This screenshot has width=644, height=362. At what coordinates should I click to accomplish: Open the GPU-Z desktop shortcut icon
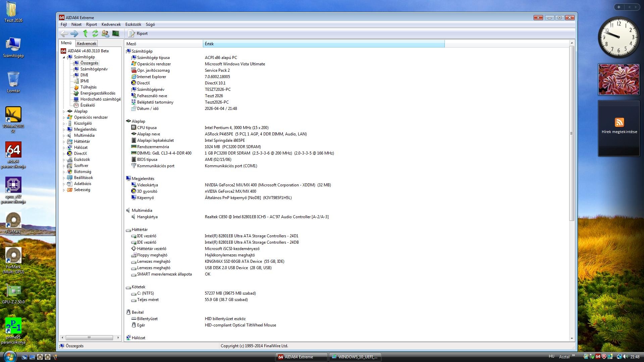[x=13, y=291]
